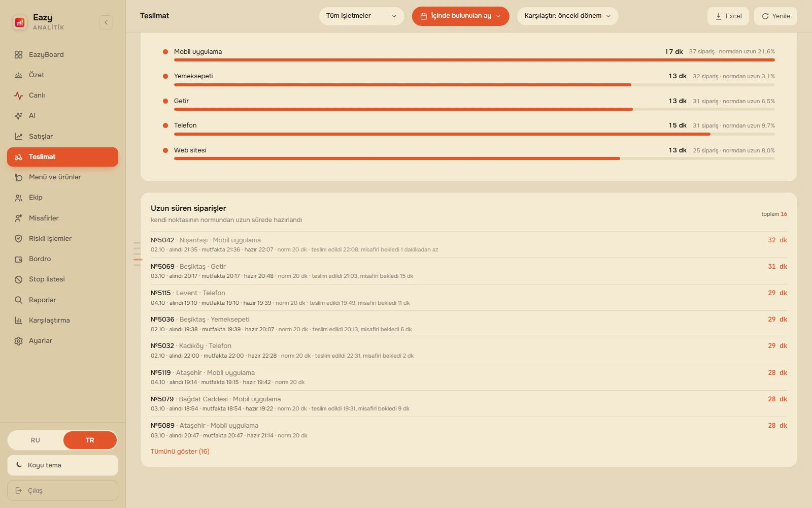
Task: Click the Özet sunrise icon
Action: tap(19, 75)
